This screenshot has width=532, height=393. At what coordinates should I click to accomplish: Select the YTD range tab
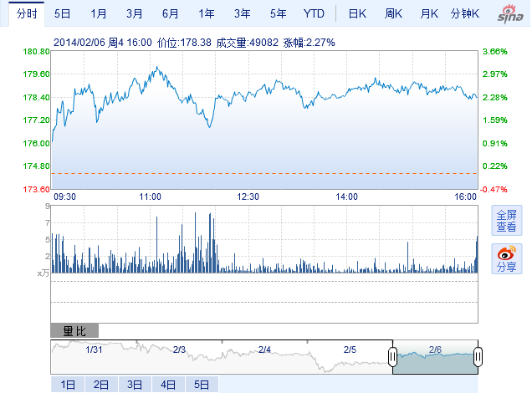(x=315, y=13)
